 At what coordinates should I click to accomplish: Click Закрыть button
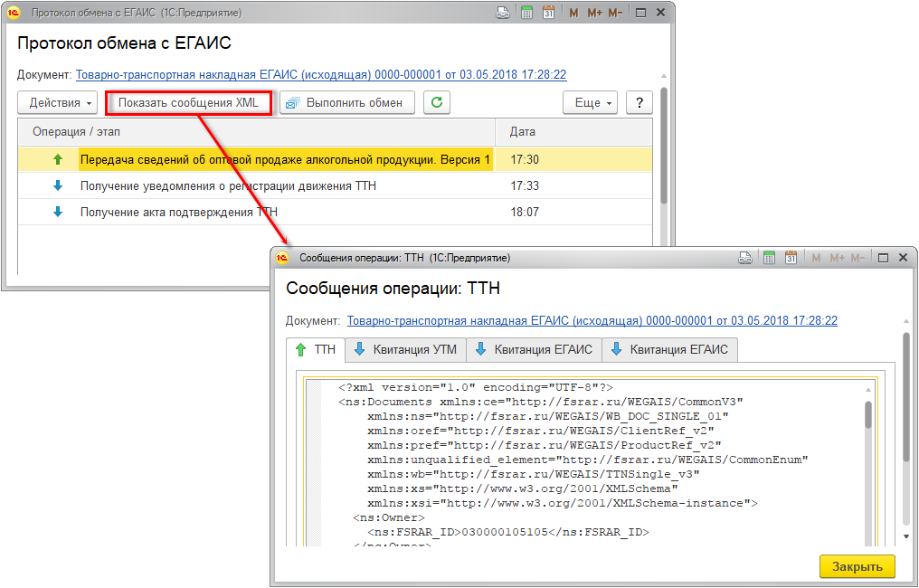[x=857, y=566]
